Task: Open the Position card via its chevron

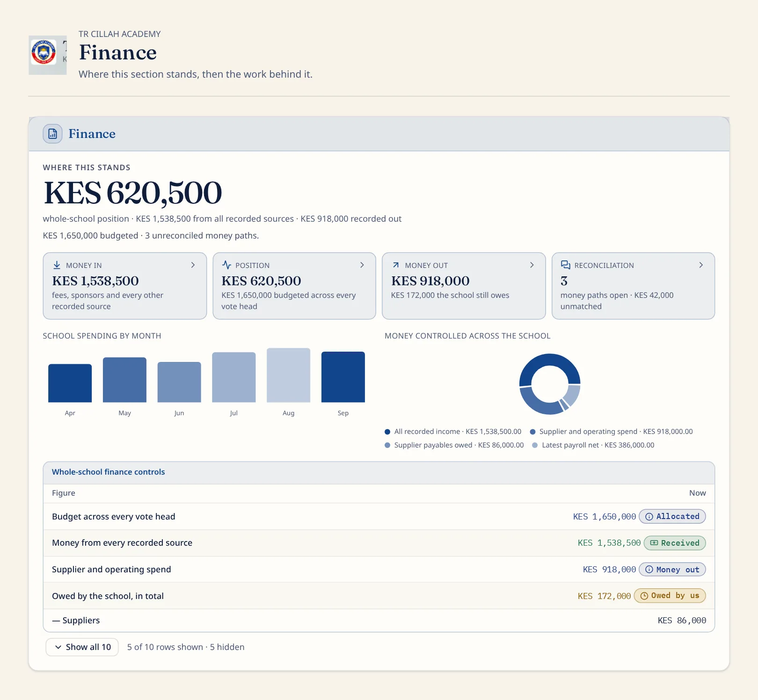Action: [362, 265]
